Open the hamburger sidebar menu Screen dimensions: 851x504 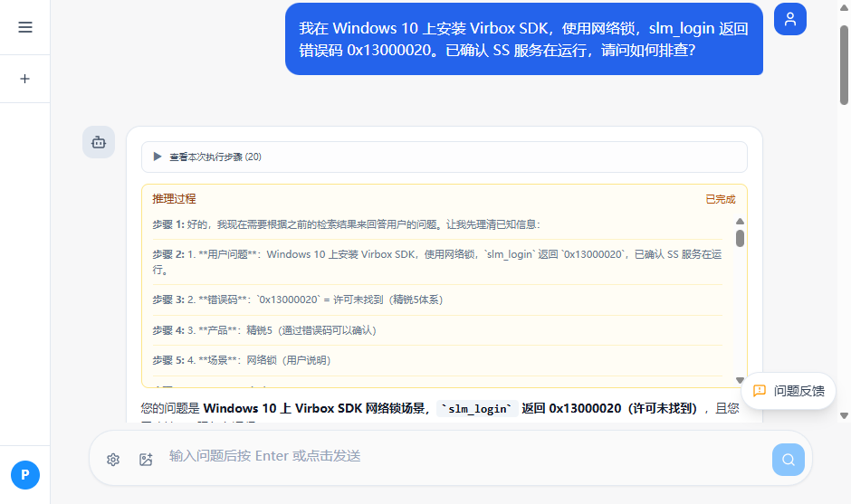click(x=25, y=27)
